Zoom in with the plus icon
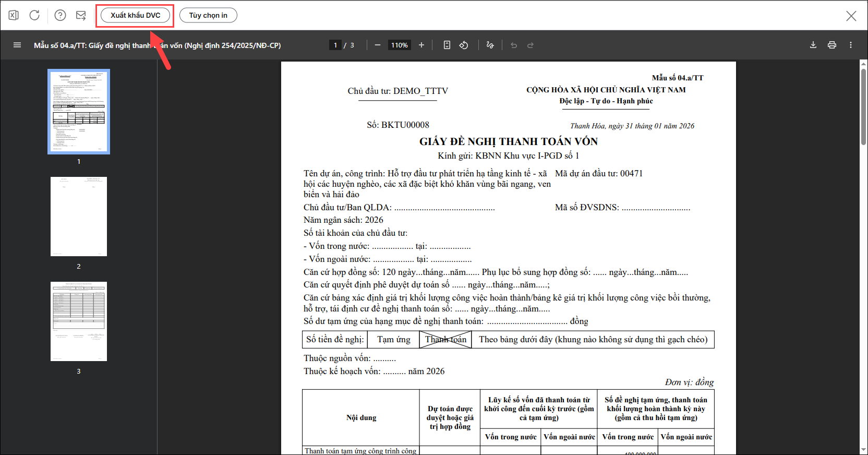 (x=421, y=45)
